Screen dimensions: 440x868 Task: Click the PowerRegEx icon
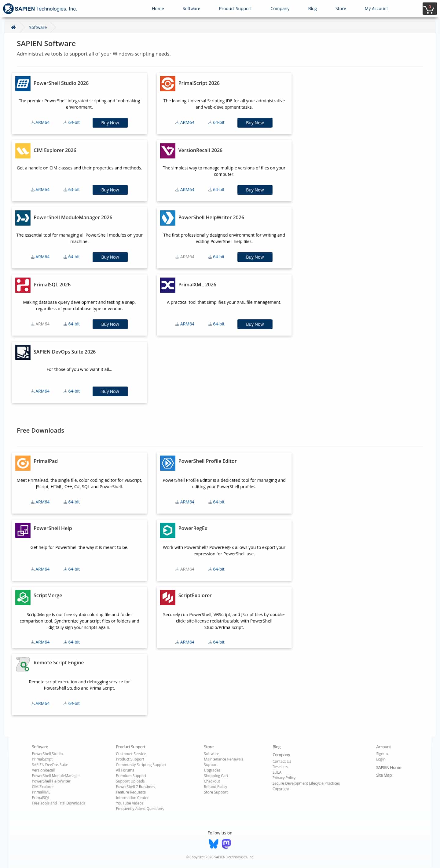pyautogui.click(x=167, y=530)
